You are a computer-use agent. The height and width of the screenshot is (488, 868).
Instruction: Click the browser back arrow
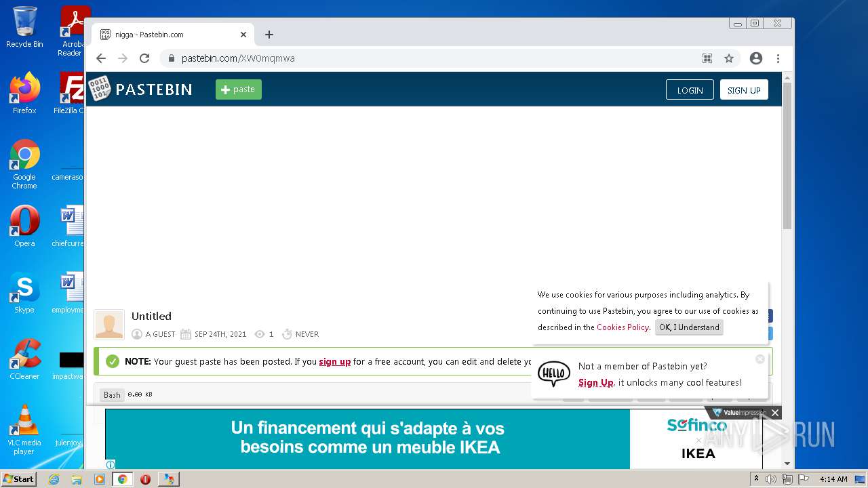coord(101,58)
